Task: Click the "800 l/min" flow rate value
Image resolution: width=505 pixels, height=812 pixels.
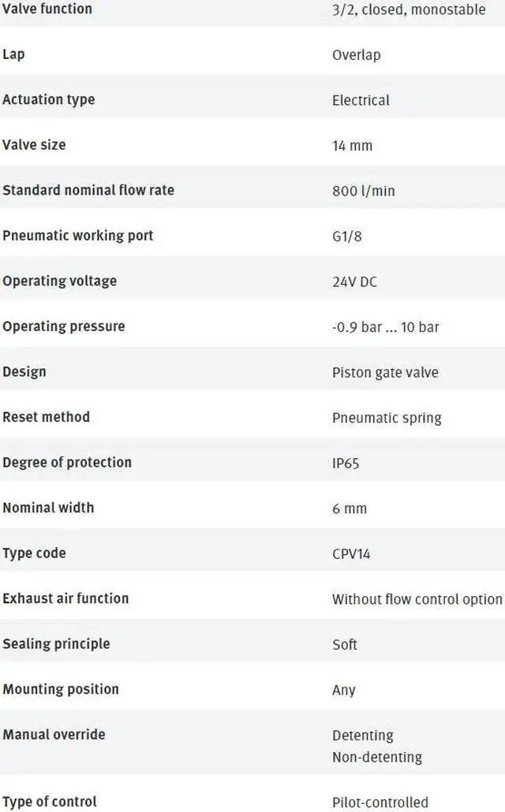Action: pos(363,191)
